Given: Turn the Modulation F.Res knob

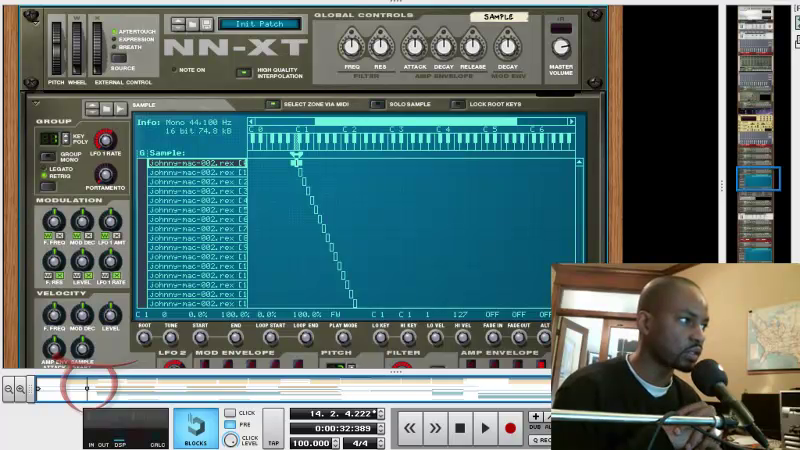Looking at the screenshot, I should coord(54,261).
